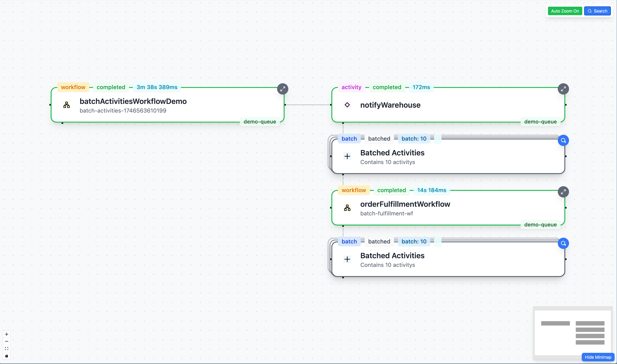Open the Search panel

[597, 11]
